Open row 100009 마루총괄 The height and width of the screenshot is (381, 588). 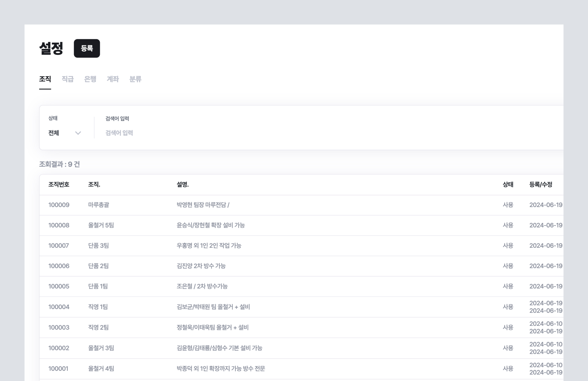(x=99, y=205)
